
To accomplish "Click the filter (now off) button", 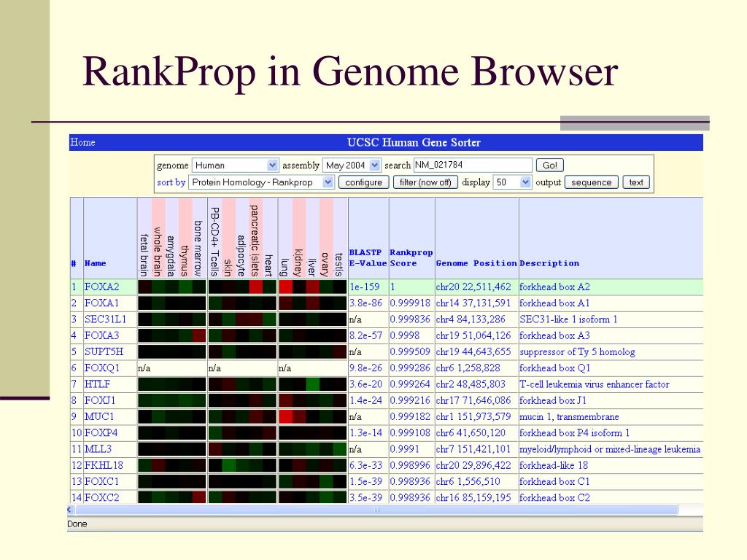I will [425, 182].
